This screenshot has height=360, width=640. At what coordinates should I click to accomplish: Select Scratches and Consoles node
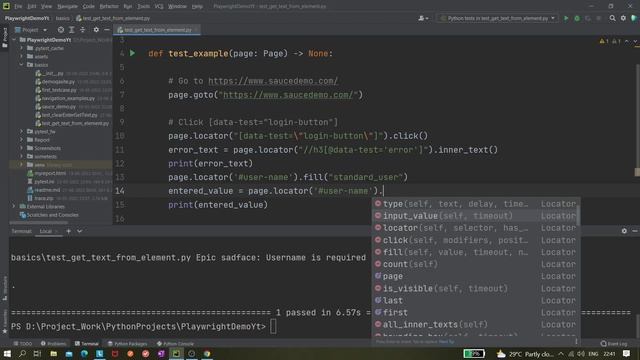pyautogui.click(x=52, y=215)
